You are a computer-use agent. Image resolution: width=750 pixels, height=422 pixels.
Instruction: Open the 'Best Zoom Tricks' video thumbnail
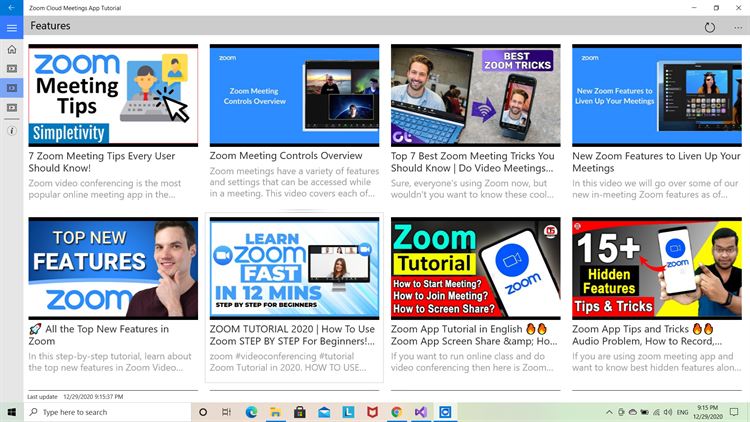pos(475,95)
